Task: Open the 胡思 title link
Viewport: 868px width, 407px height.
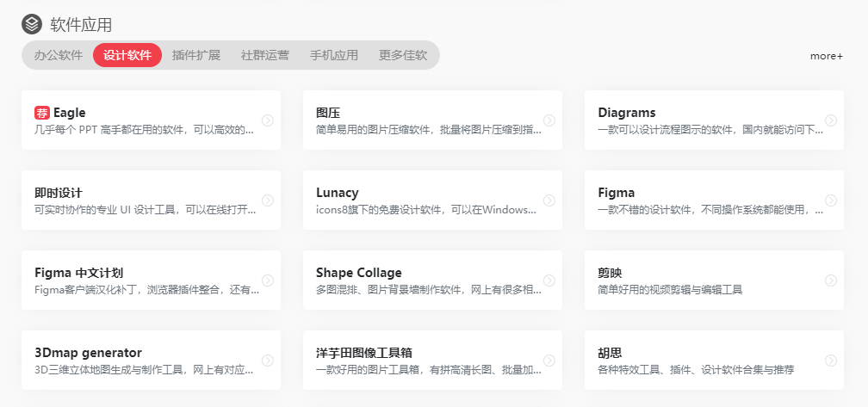Action: pyautogui.click(x=610, y=354)
